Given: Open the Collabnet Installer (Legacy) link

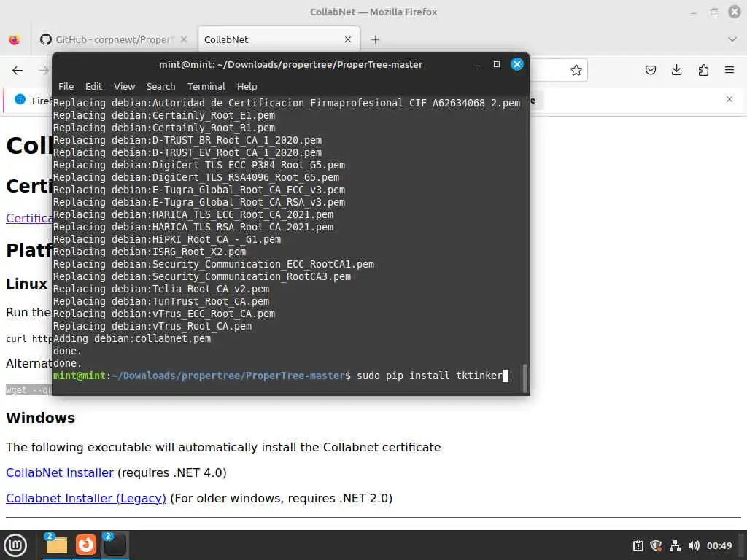Looking at the screenshot, I should [86, 498].
